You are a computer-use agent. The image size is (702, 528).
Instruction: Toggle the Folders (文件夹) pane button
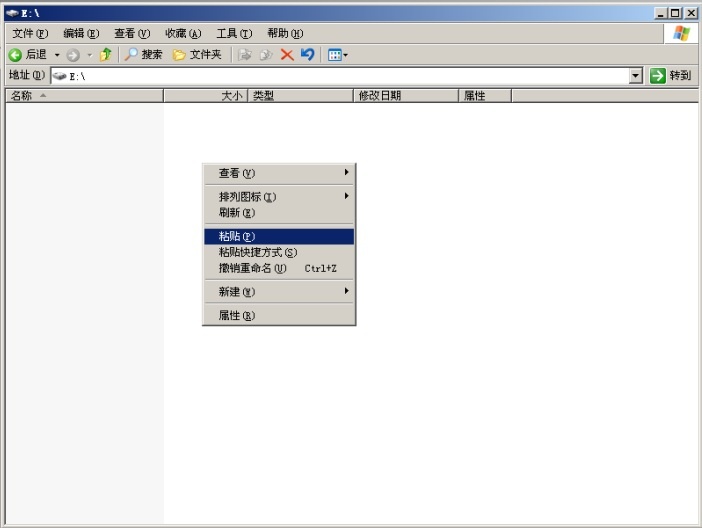(x=197, y=55)
